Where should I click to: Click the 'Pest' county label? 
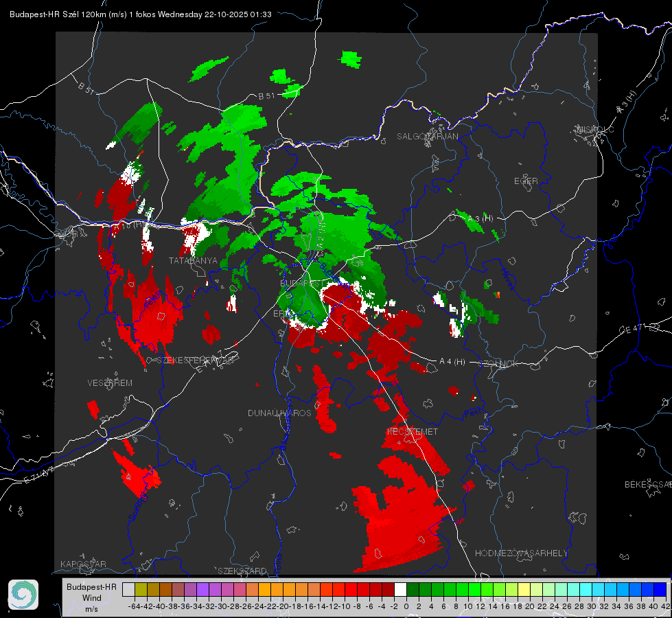(x=472, y=413)
